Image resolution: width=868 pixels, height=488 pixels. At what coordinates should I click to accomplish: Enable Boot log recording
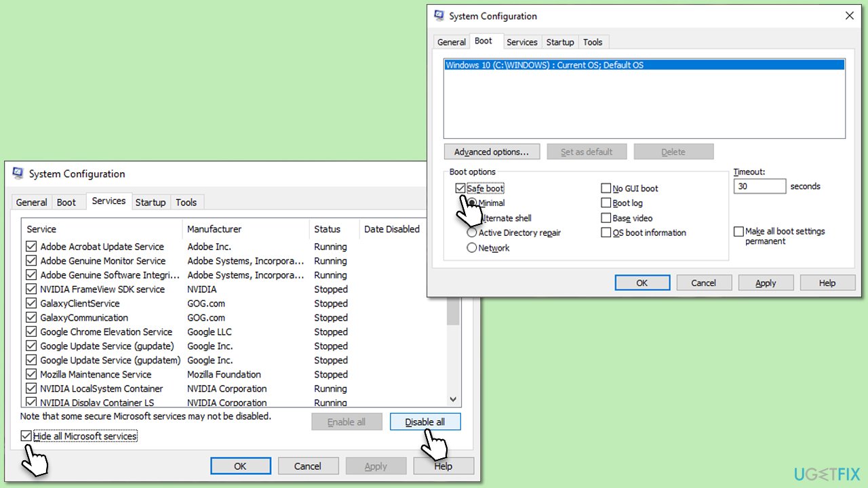[x=606, y=203]
